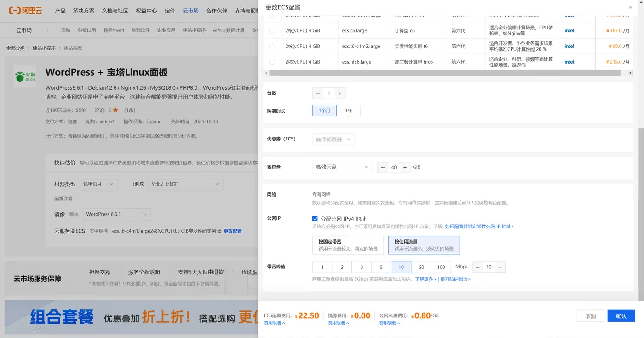
Task: Set bandwidth peak to 50 Mbps
Action: (x=421, y=267)
